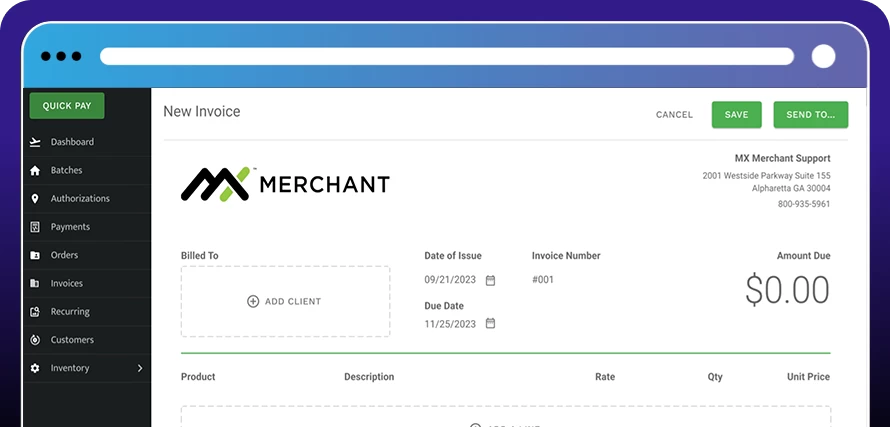Open the Date of Issue calendar picker
This screenshot has width=890, height=427.
point(490,280)
